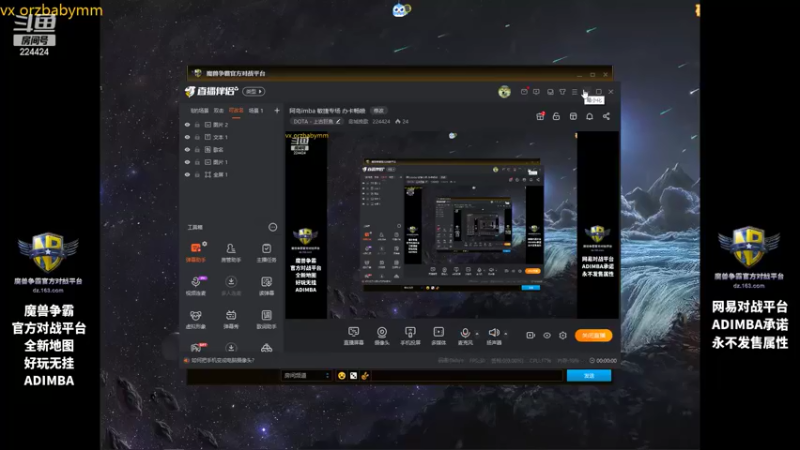Open the streamer tasks clipboard tool

pyautogui.click(x=266, y=252)
